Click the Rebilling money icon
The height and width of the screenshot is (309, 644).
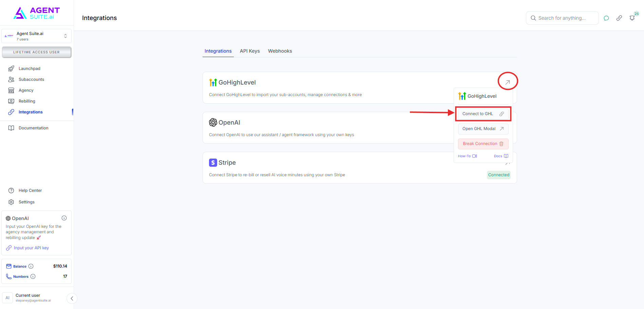[11, 101]
